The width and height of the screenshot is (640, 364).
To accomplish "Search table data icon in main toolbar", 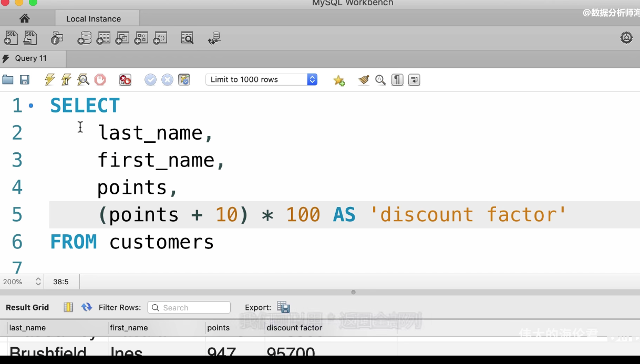I will [187, 38].
